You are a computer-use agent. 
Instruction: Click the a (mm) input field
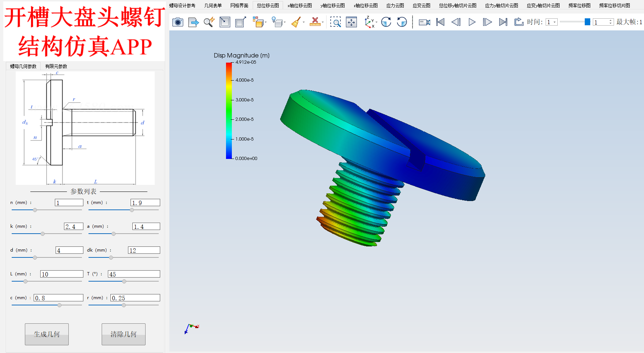click(146, 226)
